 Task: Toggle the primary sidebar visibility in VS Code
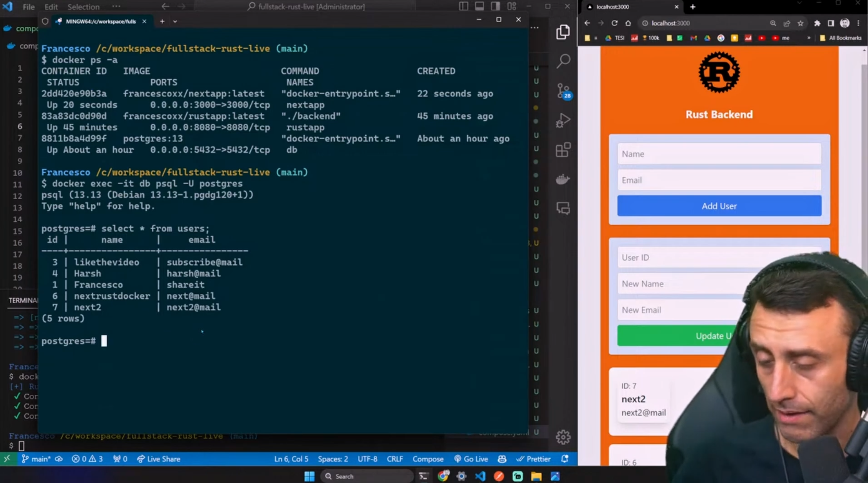point(464,7)
